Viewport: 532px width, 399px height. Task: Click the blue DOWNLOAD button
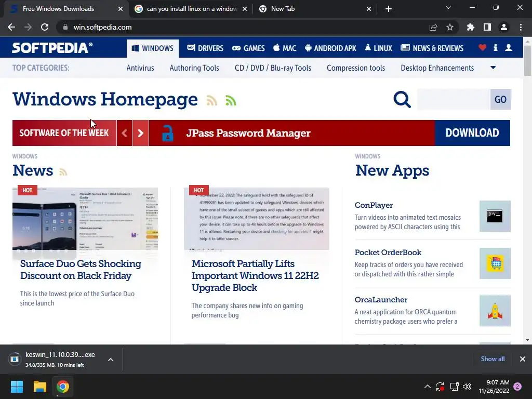[x=472, y=133]
